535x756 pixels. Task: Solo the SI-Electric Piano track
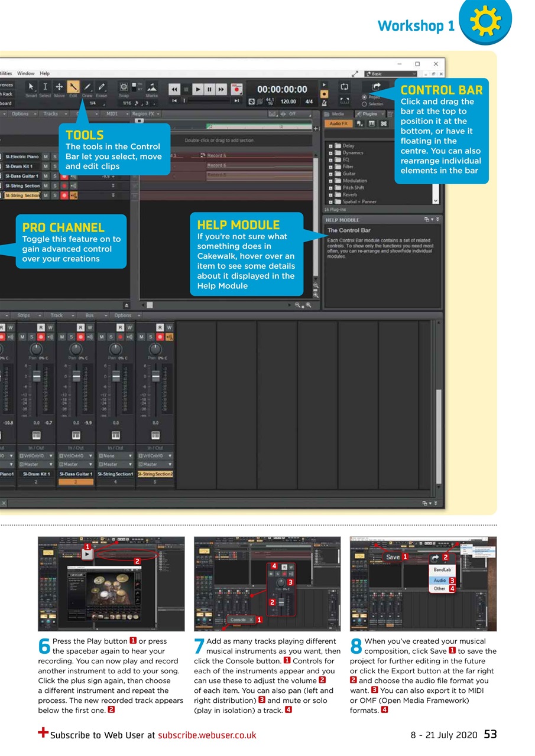(55, 157)
